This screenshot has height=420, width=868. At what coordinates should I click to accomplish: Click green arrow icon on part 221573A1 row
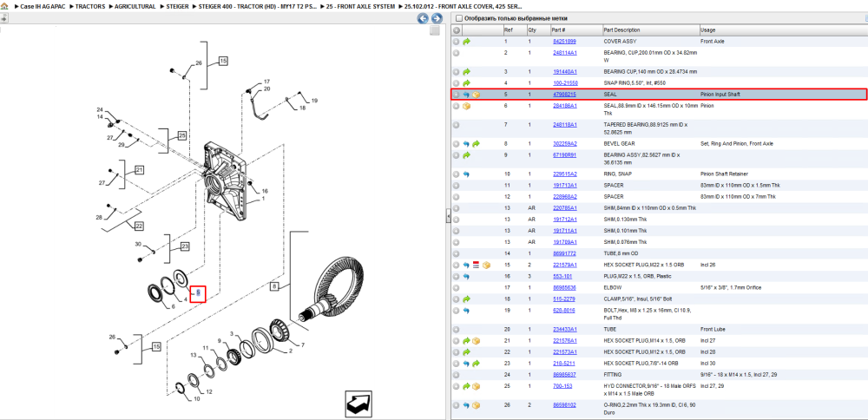[467, 352]
